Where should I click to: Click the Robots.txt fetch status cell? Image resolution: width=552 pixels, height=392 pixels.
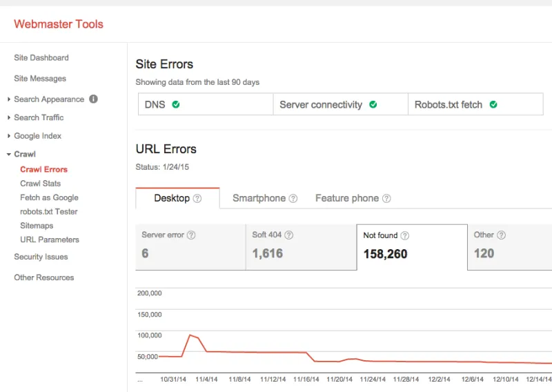pos(475,104)
